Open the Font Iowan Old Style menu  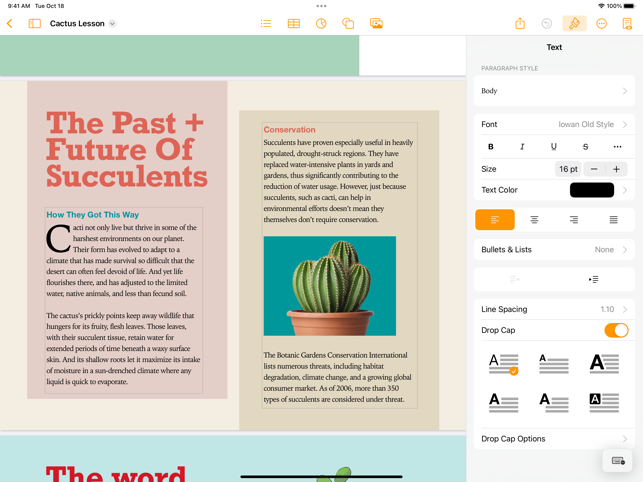coord(554,125)
